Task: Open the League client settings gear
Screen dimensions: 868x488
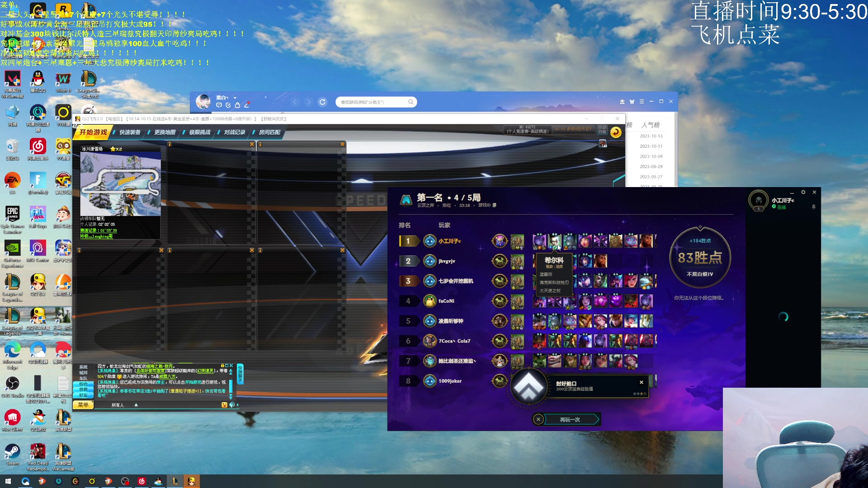Action: [x=803, y=192]
